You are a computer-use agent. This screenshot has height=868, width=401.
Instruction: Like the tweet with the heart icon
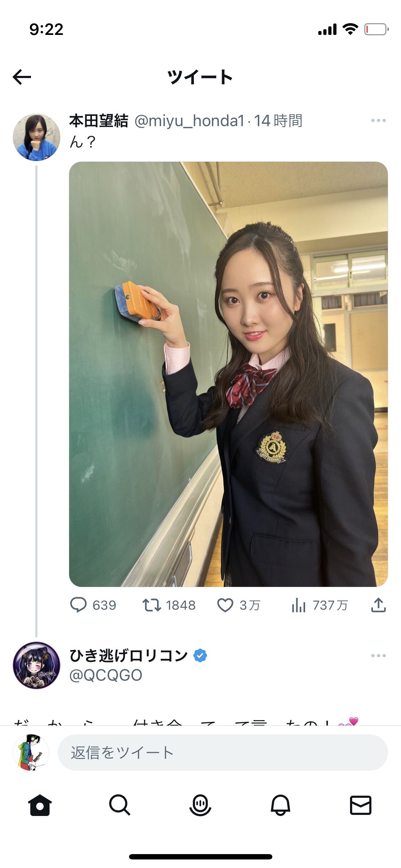225,605
